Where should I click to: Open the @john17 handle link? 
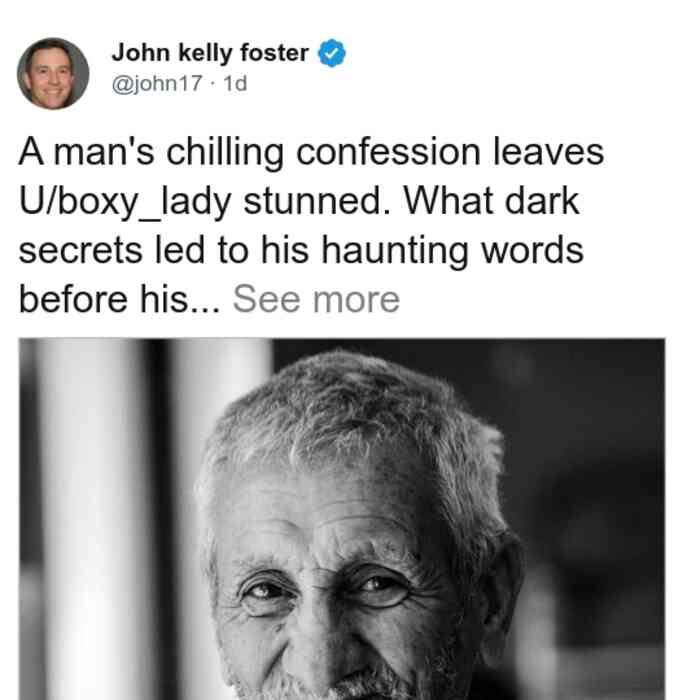[x=157, y=83]
